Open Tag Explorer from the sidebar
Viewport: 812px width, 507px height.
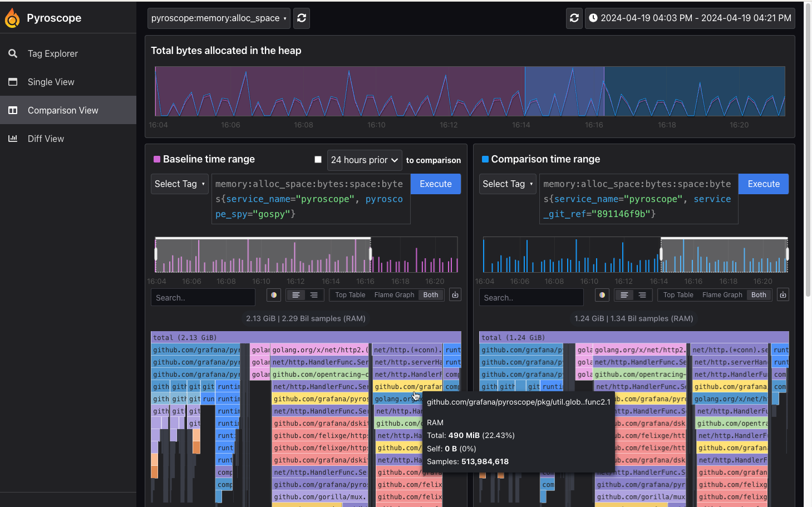point(52,53)
